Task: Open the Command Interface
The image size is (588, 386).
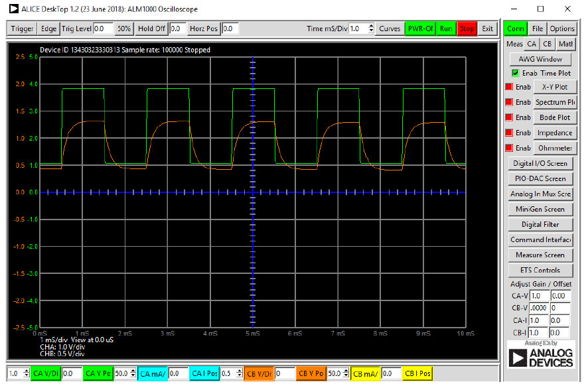Action: click(540, 240)
